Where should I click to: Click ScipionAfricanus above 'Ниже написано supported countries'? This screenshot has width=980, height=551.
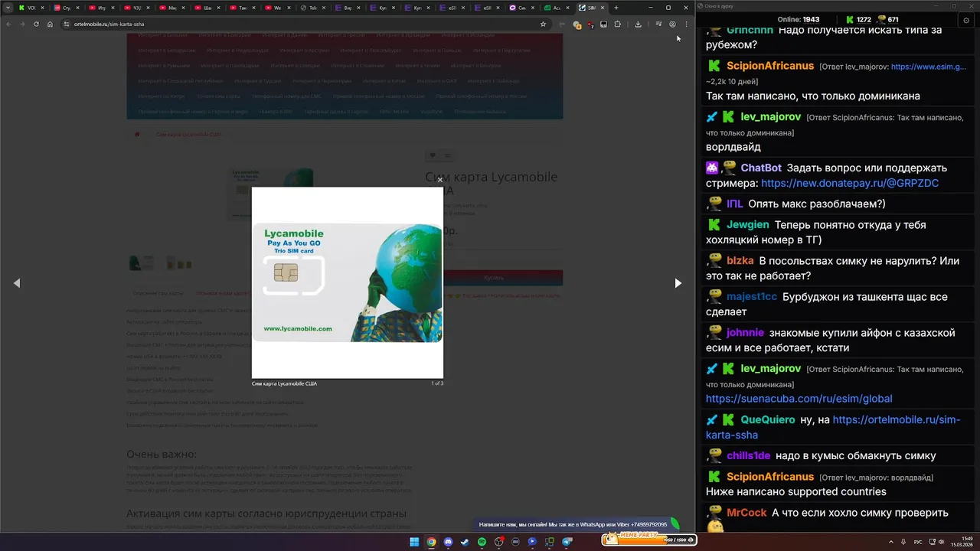pyautogui.click(x=770, y=477)
